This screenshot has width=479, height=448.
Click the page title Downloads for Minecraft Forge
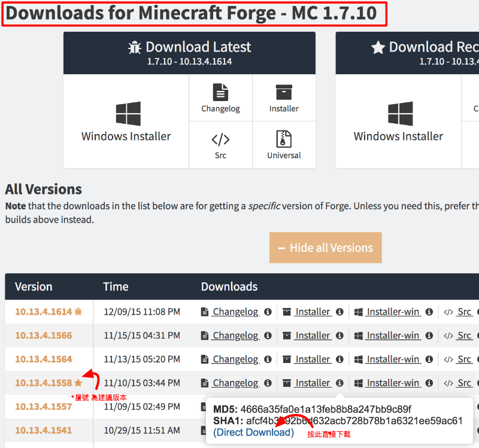(191, 13)
